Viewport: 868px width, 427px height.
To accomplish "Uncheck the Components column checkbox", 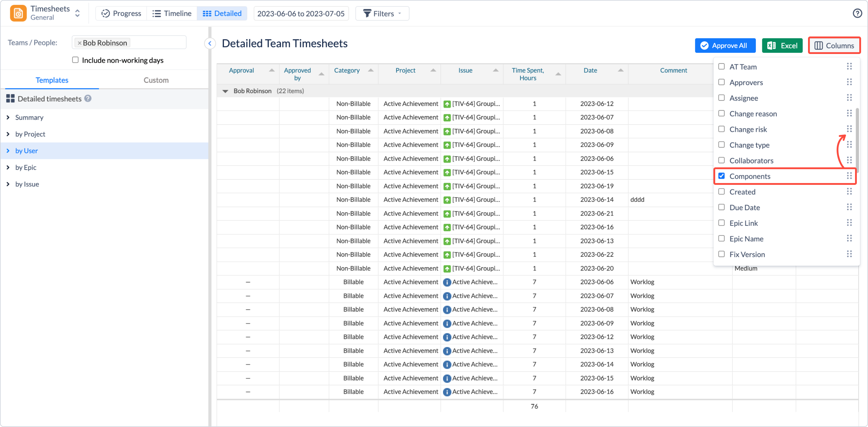I will click(722, 176).
